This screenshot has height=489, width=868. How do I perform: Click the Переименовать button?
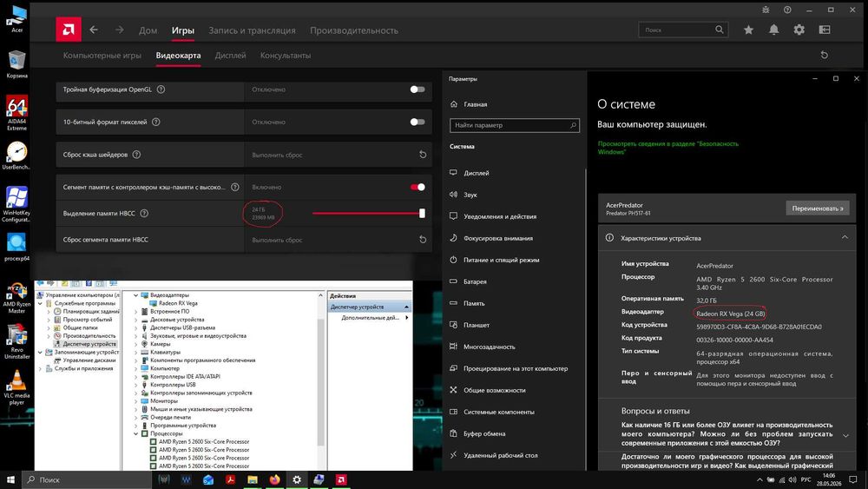pyautogui.click(x=818, y=208)
